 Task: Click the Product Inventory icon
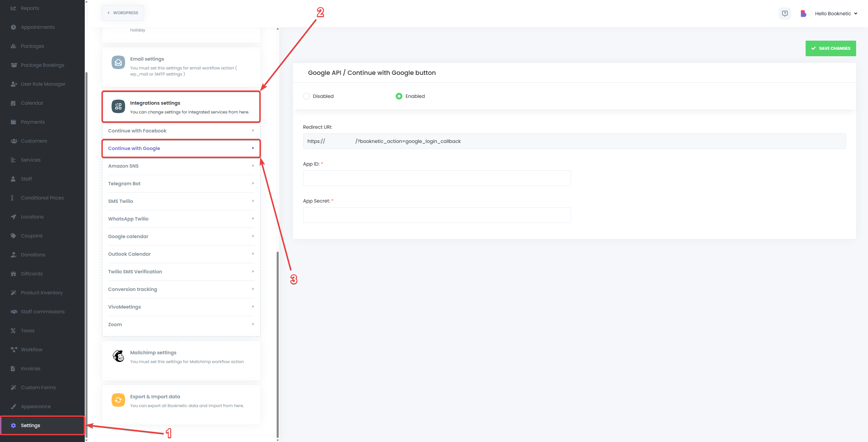pos(13,293)
